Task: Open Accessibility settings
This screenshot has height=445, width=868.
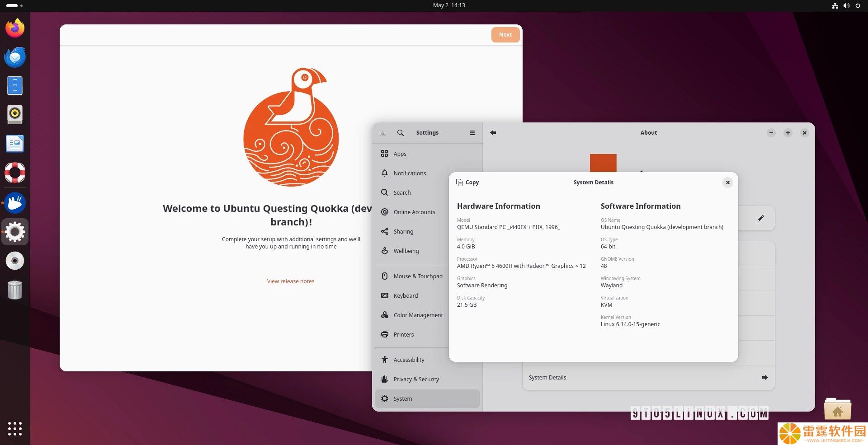Action: click(427, 360)
